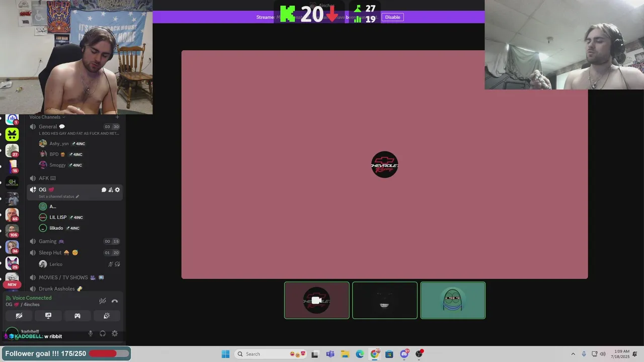Image resolution: width=644 pixels, height=362 pixels.
Task: Click the taskbar Search box
Action: pyautogui.click(x=270, y=354)
